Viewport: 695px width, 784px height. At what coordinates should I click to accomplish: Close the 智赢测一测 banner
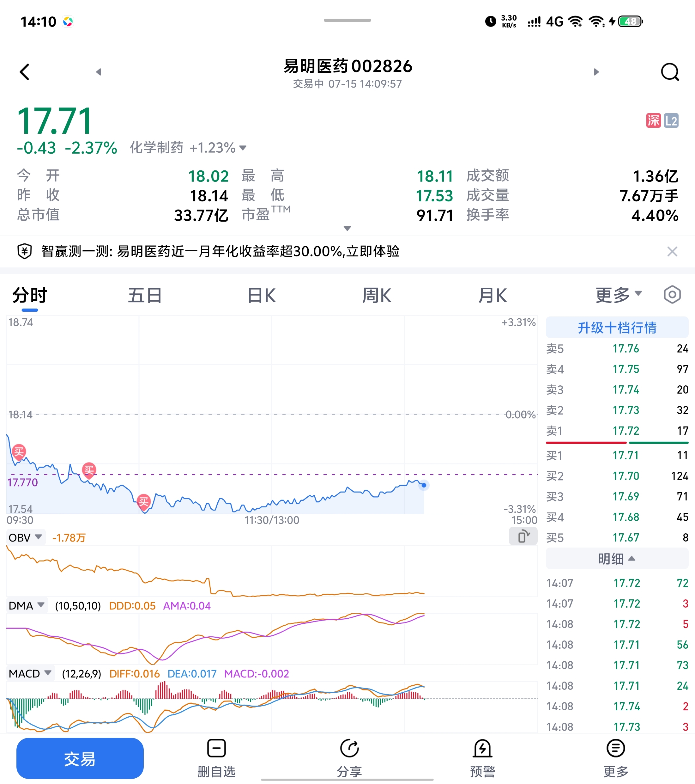(672, 251)
